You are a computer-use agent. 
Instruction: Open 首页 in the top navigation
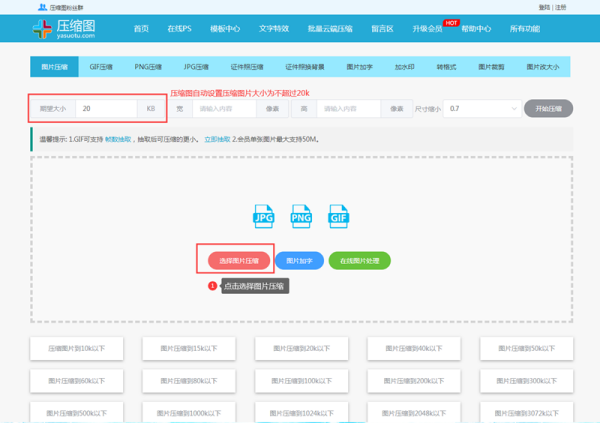click(141, 29)
